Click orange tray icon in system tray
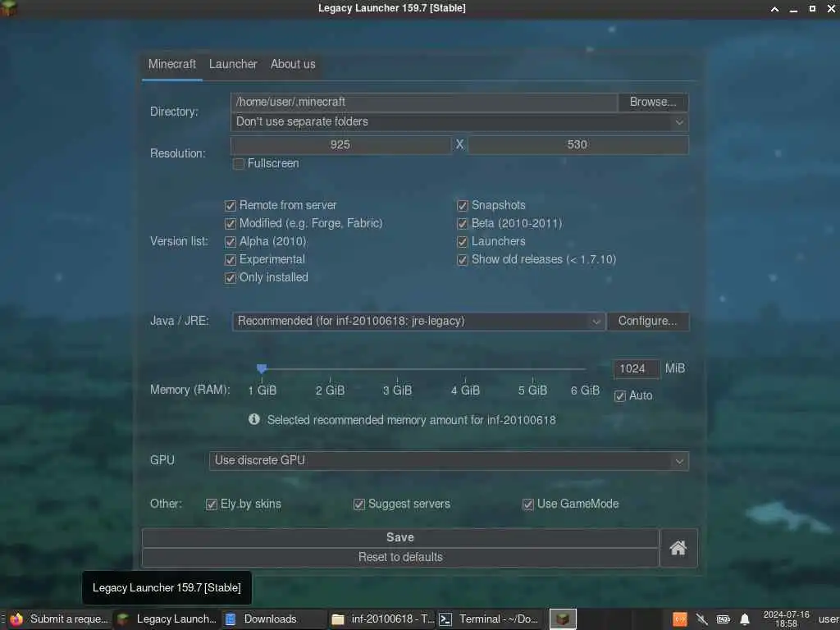The height and width of the screenshot is (630, 840). (680, 619)
